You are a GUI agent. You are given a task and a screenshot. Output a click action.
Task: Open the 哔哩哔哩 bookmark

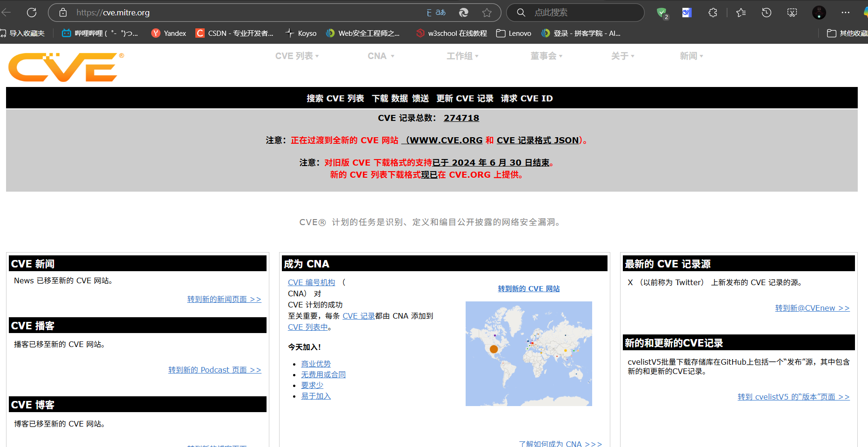pos(100,33)
